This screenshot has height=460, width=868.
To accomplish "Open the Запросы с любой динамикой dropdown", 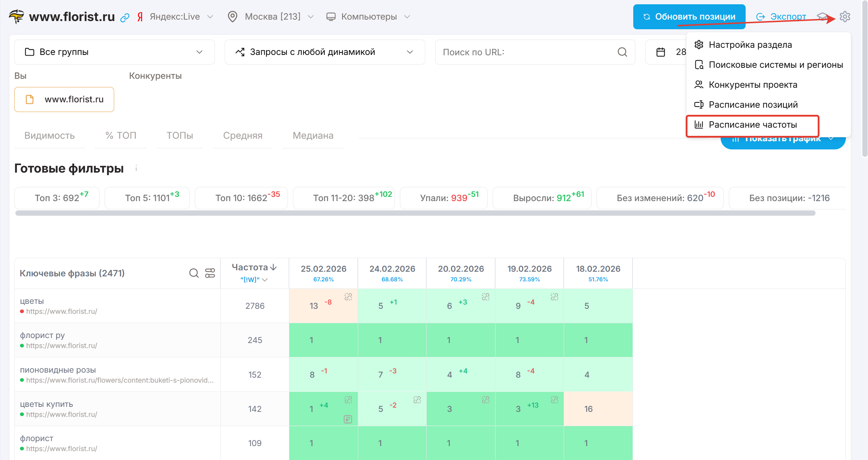I will click(325, 52).
